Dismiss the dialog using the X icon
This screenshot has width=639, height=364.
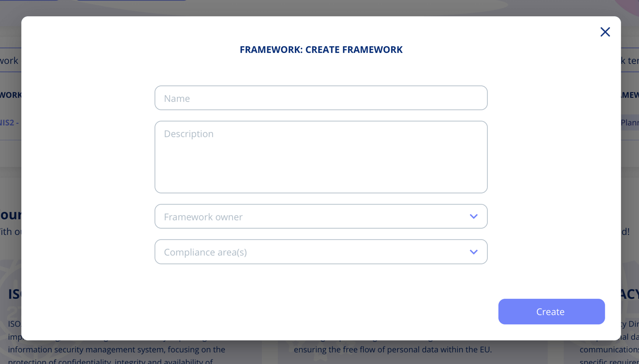[605, 31]
